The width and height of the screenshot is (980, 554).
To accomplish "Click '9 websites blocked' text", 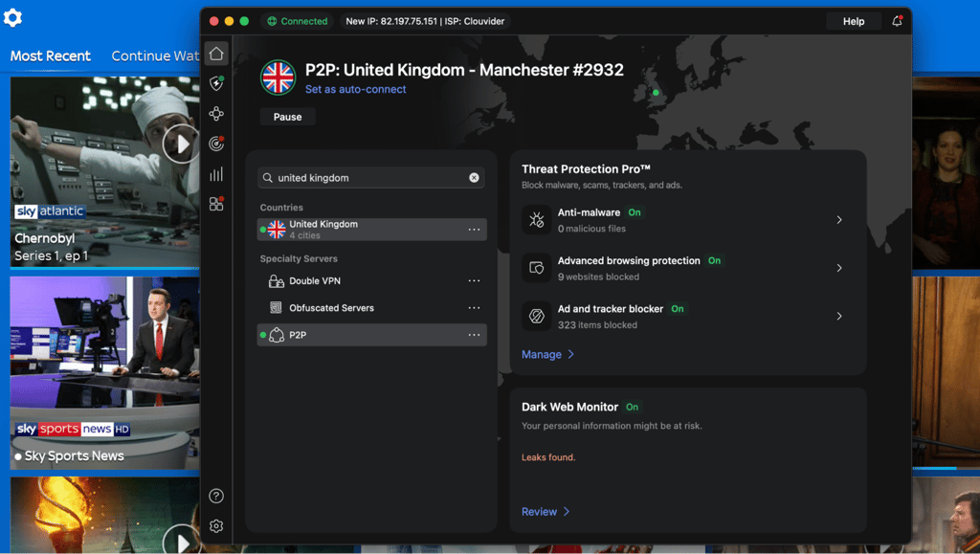I will coord(598,277).
